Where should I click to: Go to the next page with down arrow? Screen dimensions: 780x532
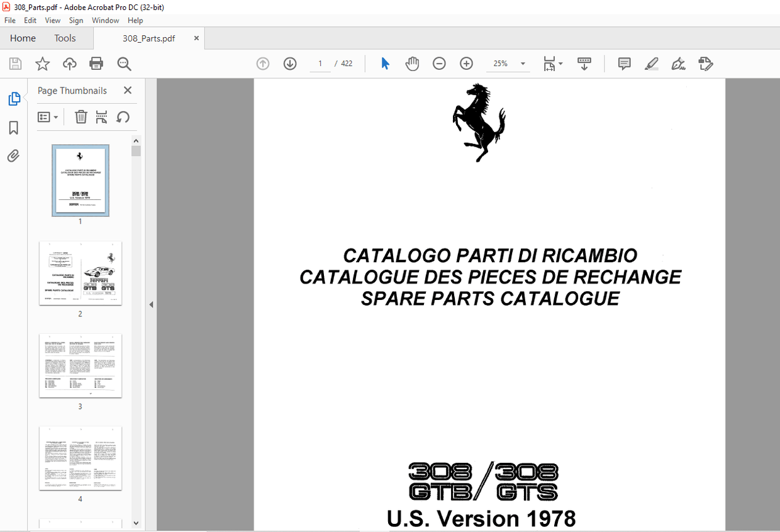289,63
